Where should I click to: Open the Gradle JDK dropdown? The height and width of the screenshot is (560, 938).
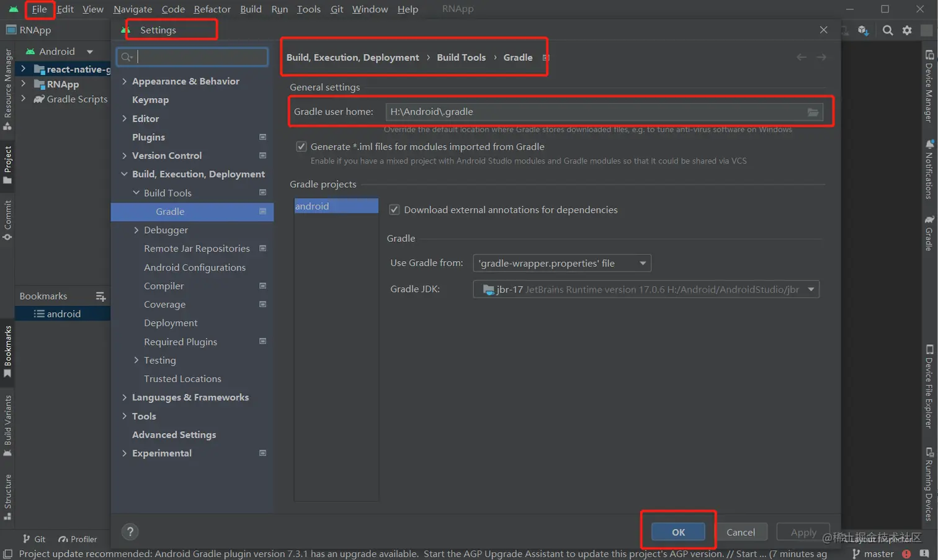click(646, 289)
